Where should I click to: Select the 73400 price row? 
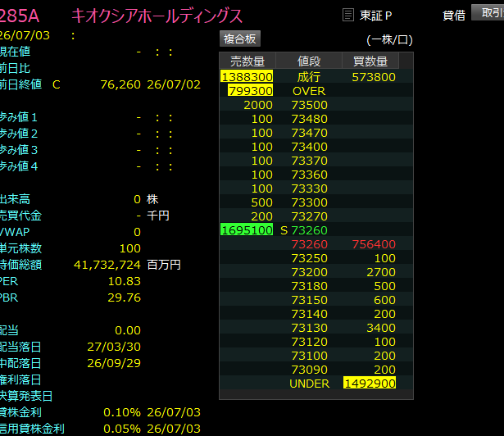coord(316,147)
